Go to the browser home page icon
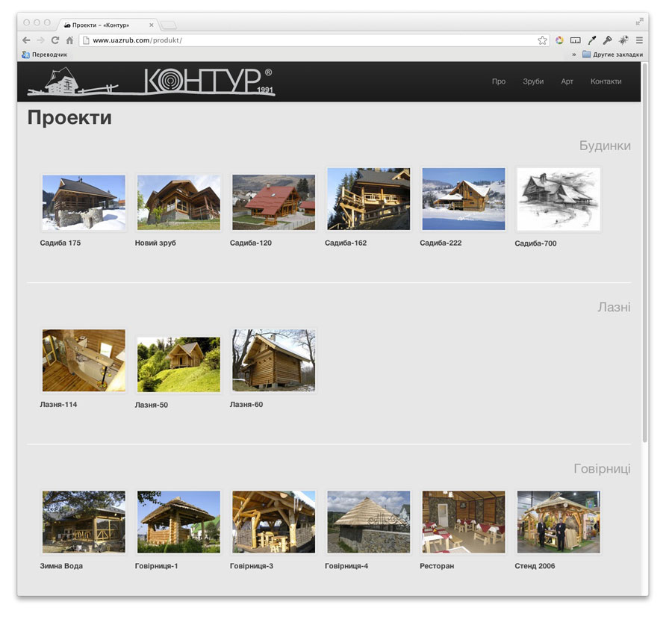Screen dimensions: 672x625 69,40
